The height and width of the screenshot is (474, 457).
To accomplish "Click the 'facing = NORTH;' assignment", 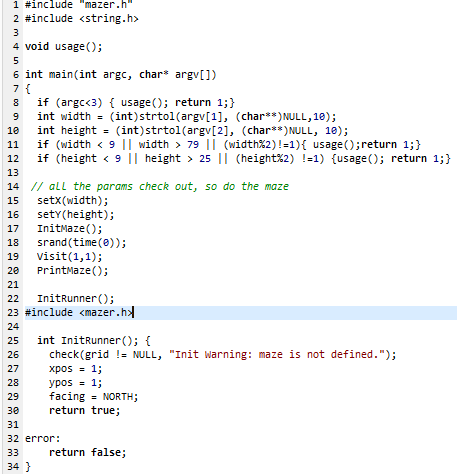I will point(94,397).
